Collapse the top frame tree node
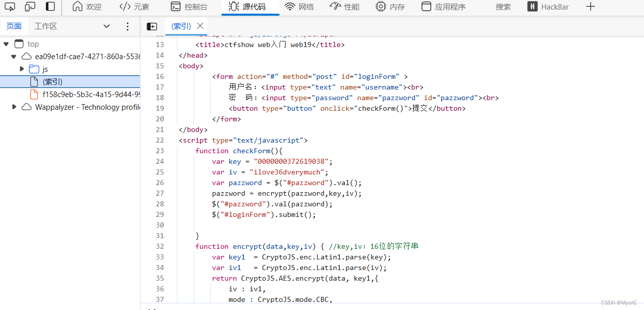Viewport: 644px width, 310px height. coord(6,43)
